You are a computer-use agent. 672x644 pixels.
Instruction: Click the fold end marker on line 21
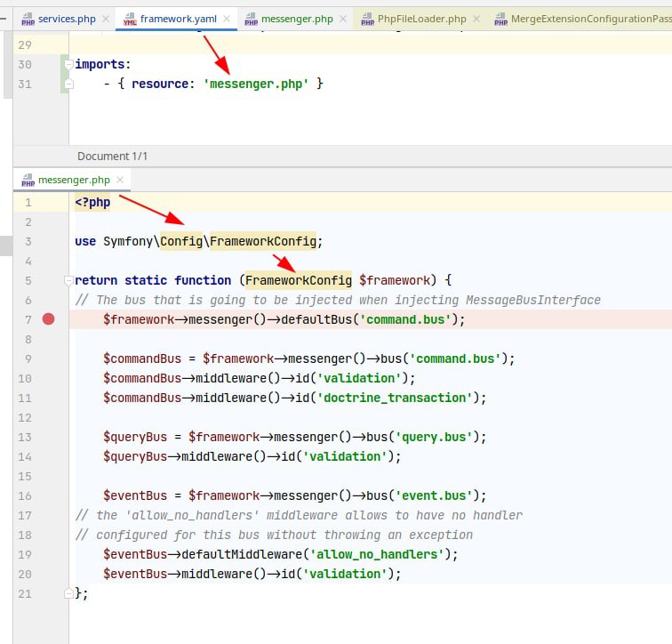pos(68,593)
